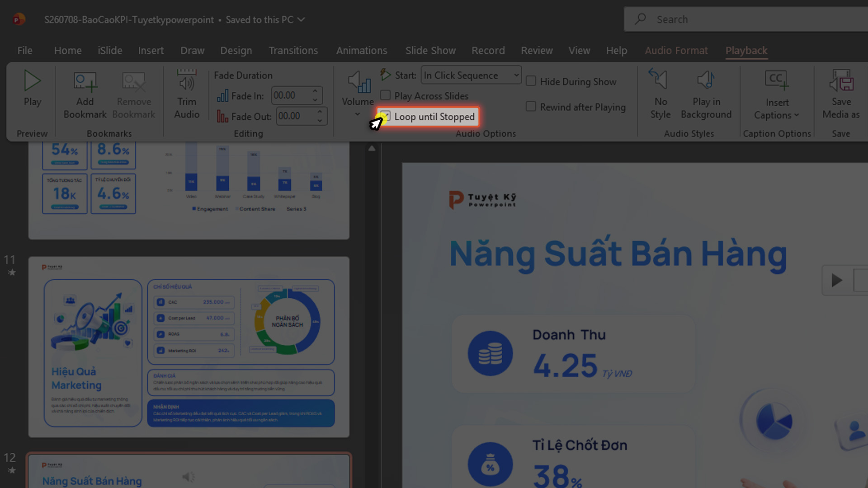Switch to the View tab
This screenshot has width=868, height=488.
579,50
